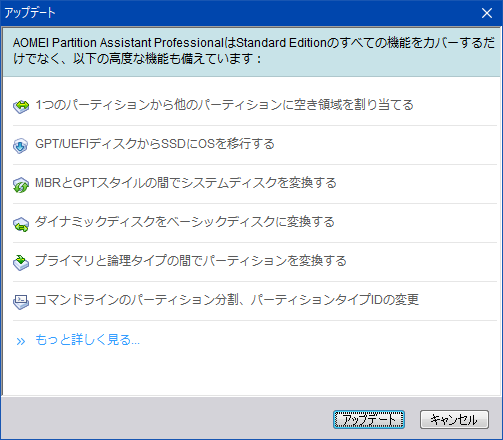Click the migrate OS to SSD icon
Image resolution: width=503 pixels, height=440 pixels.
click(x=21, y=146)
